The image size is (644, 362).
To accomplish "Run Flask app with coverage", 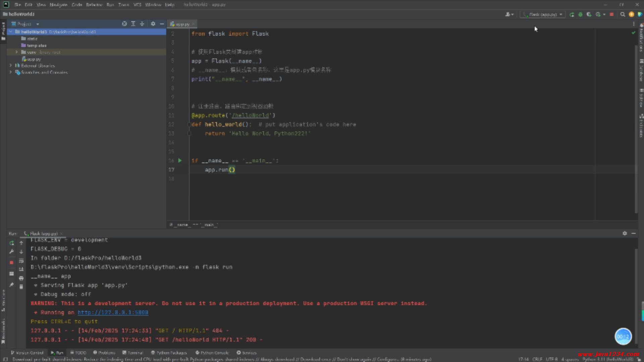I will 589,14.
